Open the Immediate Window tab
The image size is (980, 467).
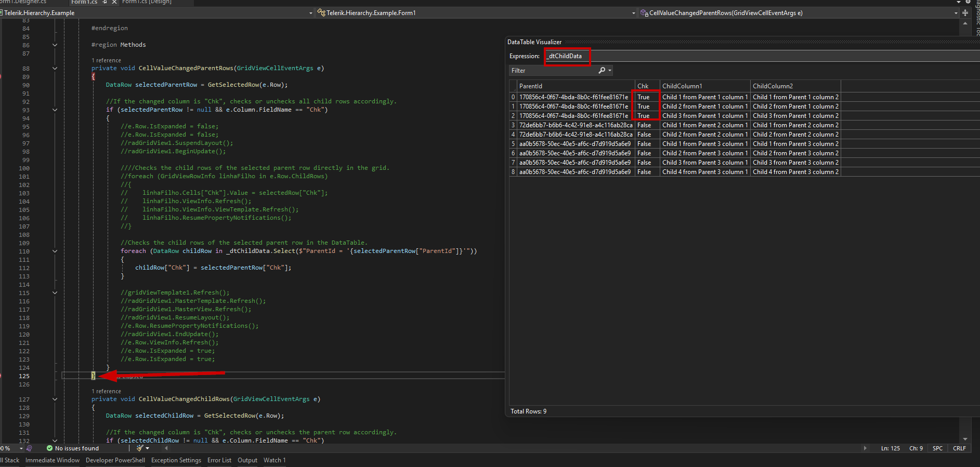tap(52, 460)
